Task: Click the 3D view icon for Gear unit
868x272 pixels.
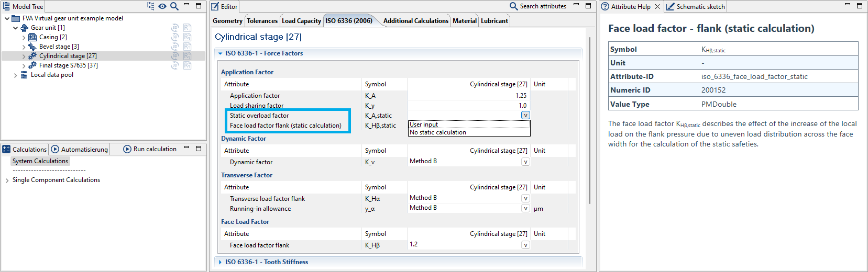Action: [175, 28]
